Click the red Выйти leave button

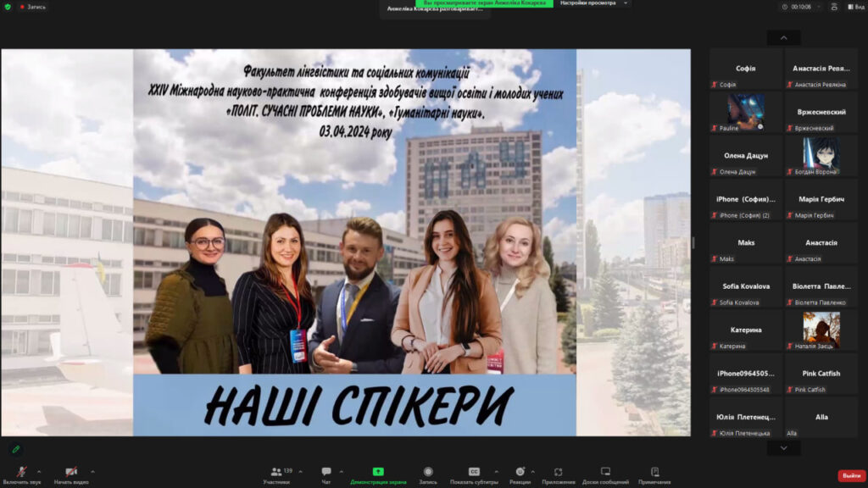coord(851,475)
